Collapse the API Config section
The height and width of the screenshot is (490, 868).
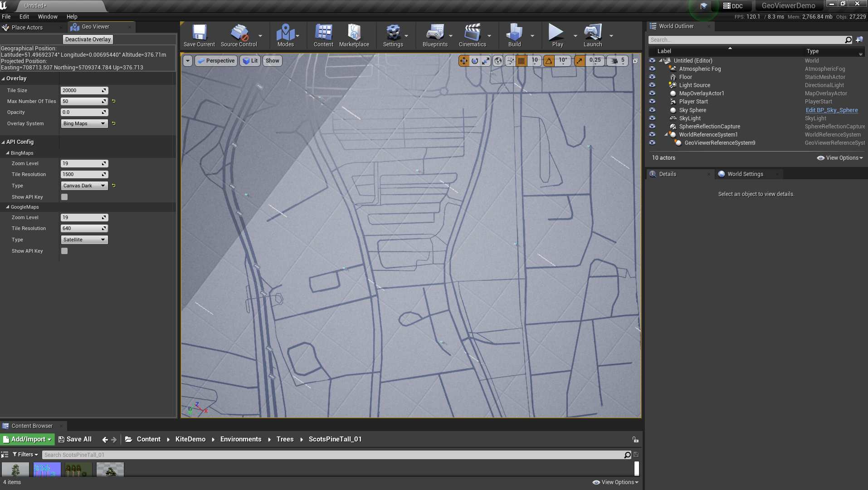click(x=3, y=142)
